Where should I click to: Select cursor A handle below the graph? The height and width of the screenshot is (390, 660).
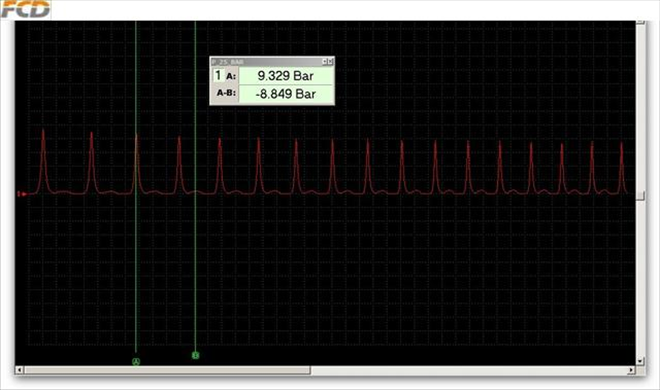click(x=136, y=361)
